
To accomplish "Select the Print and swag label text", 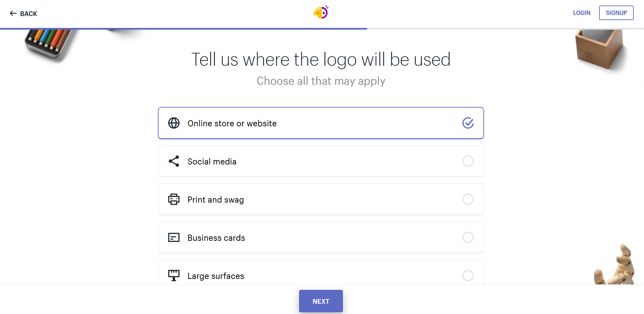I will pos(216,200).
